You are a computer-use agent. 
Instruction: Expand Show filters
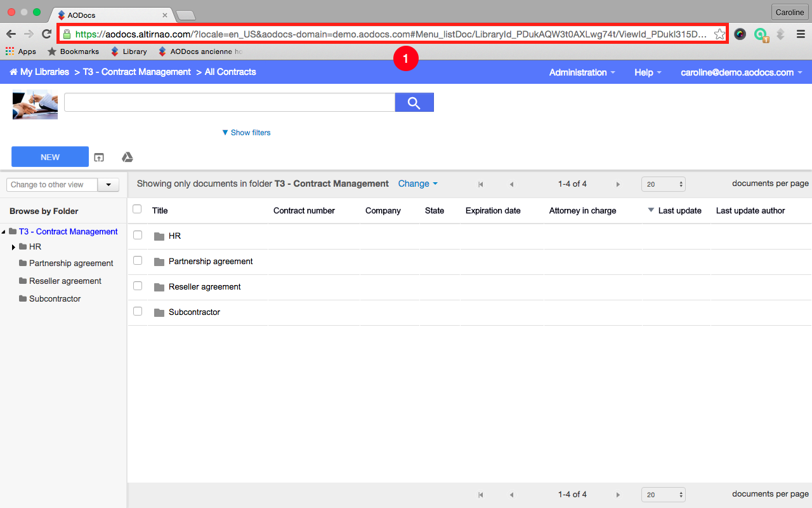point(246,133)
